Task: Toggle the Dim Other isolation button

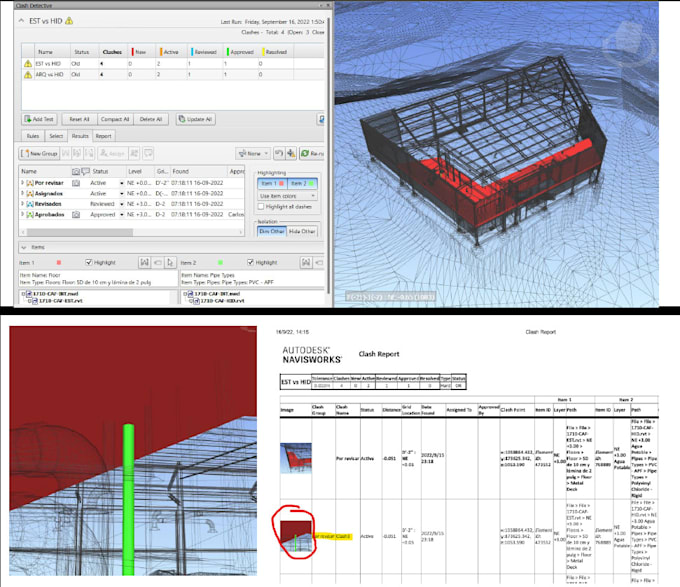Action: [271, 231]
